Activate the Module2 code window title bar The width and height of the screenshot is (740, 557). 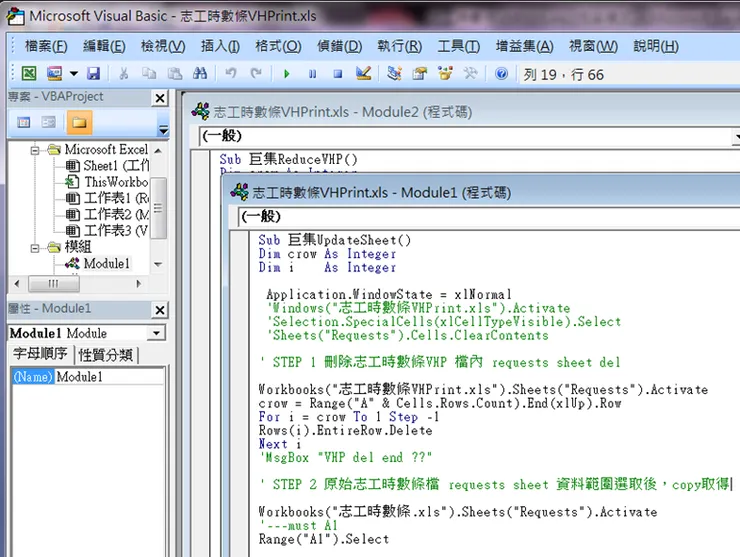[x=462, y=112]
